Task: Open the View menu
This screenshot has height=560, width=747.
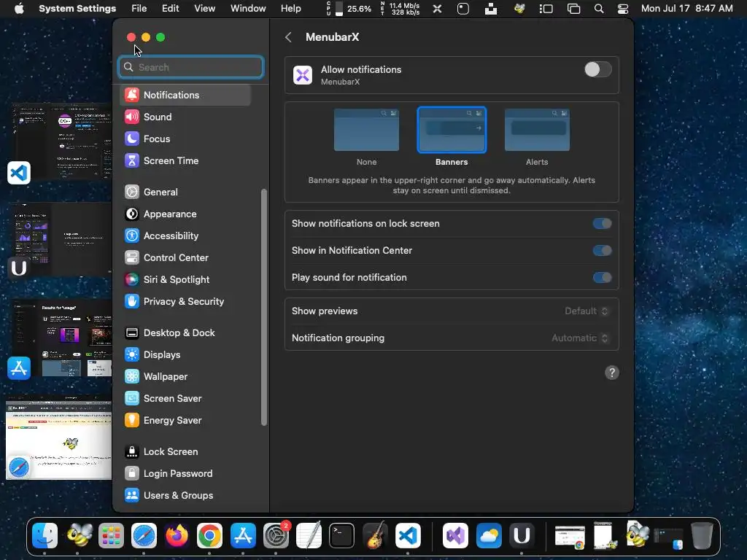Action: [x=204, y=9]
